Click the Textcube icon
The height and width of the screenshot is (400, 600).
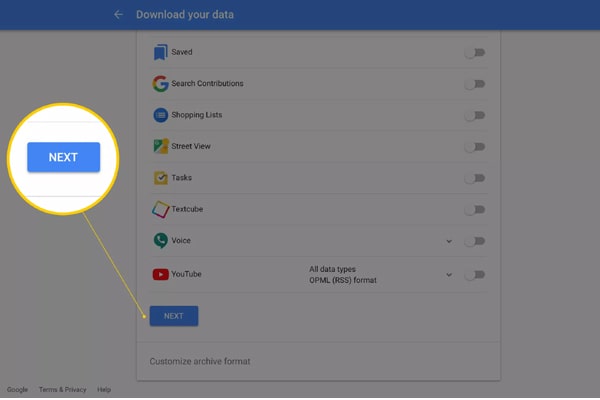pyautogui.click(x=160, y=209)
